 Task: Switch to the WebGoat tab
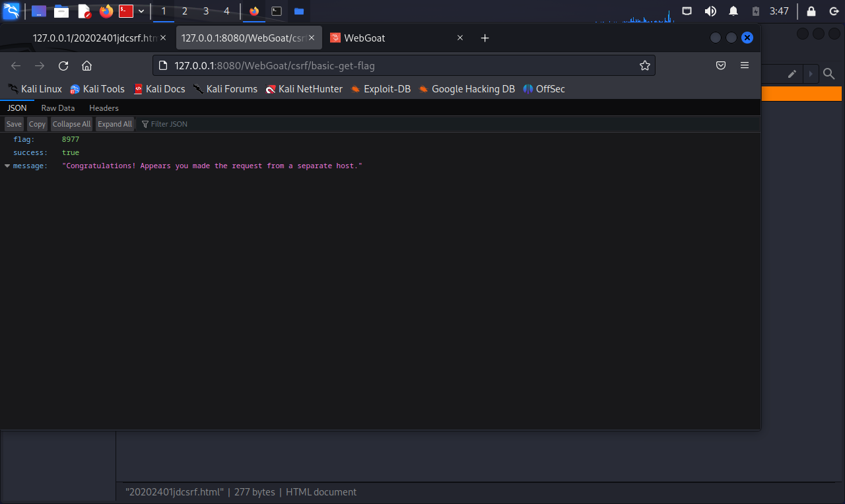click(x=397, y=38)
